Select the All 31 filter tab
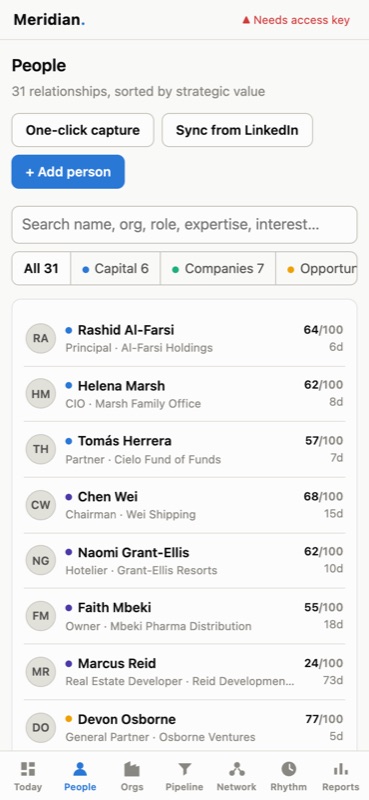Screen dimensions: 369x800 point(41,268)
